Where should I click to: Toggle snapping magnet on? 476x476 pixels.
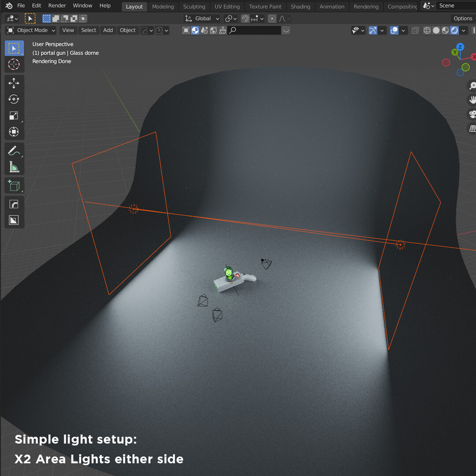(x=245, y=19)
